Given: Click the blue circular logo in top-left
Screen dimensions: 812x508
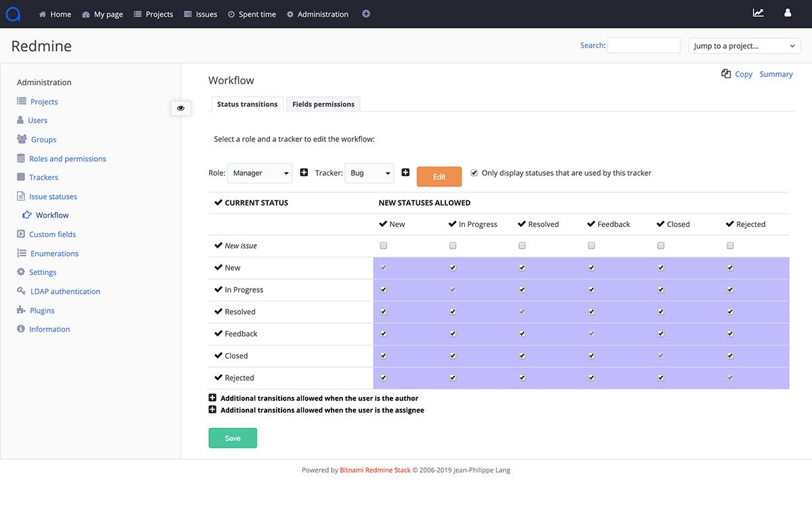Looking at the screenshot, I should click(x=13, y=14).
